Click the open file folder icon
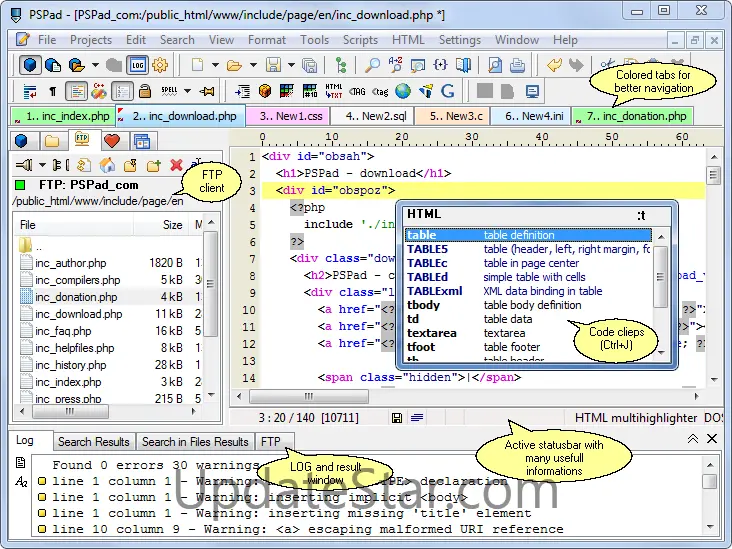Viewport: 732px width, 549px height. tap(234, 65)
